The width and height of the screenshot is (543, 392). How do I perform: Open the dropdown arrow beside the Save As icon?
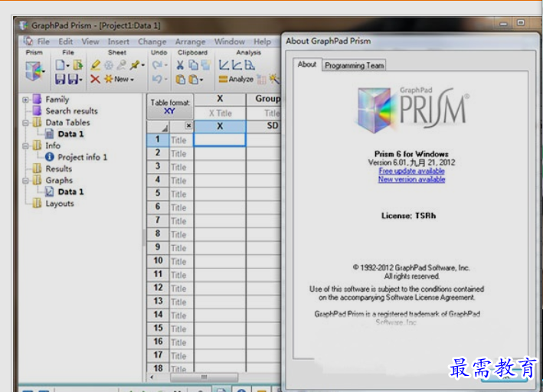pyautogui.click(x=80, y=80)
